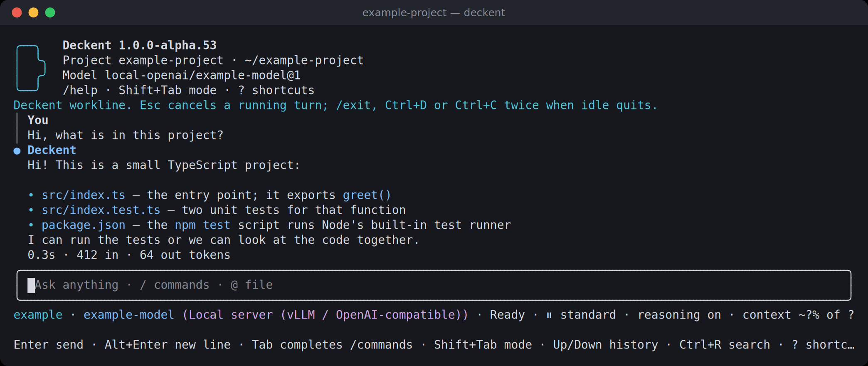Minimize the window with yellow button
Image resolution: width=868 pixels, height=366 pixels.
click(34, 12)
